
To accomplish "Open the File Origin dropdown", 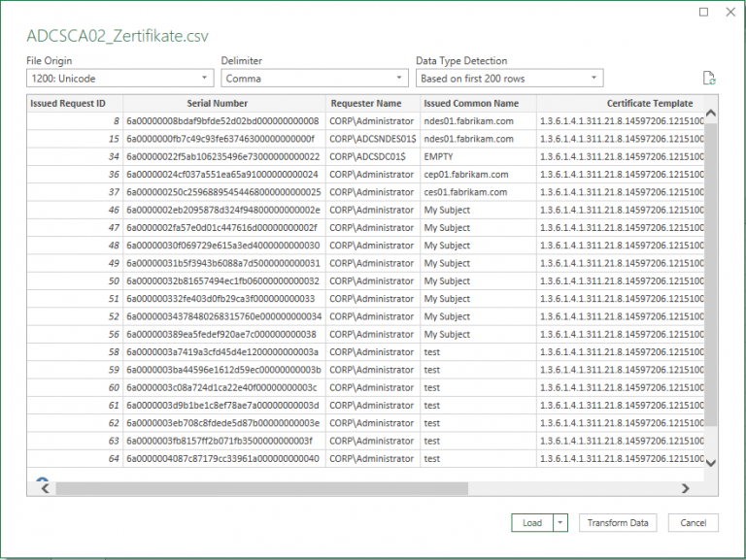I will click(119, 79).
